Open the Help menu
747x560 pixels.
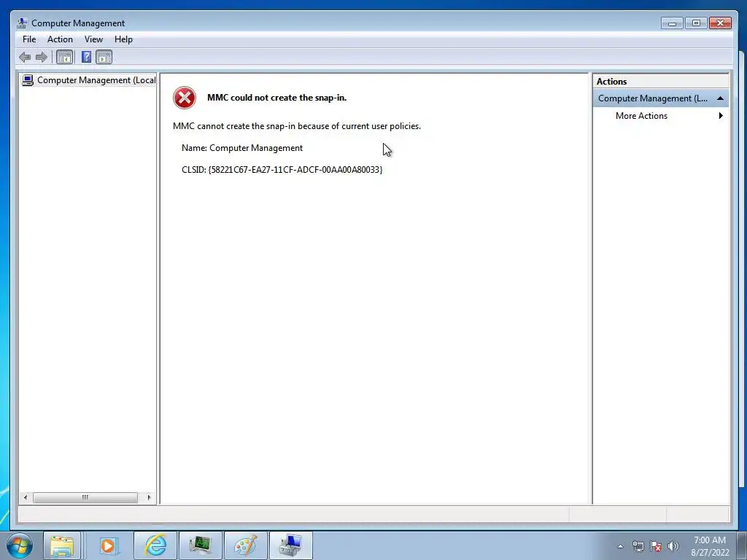(123, 39)
